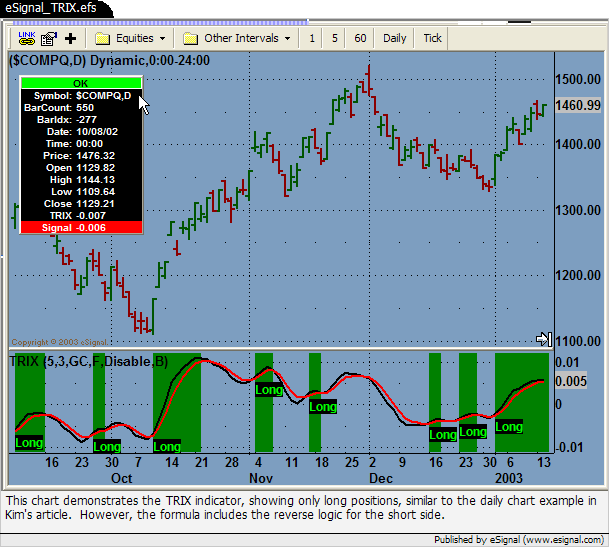Click the Long label near Oct 14
The height and width of the screenshot is (547, 609).
pos(167,447)
